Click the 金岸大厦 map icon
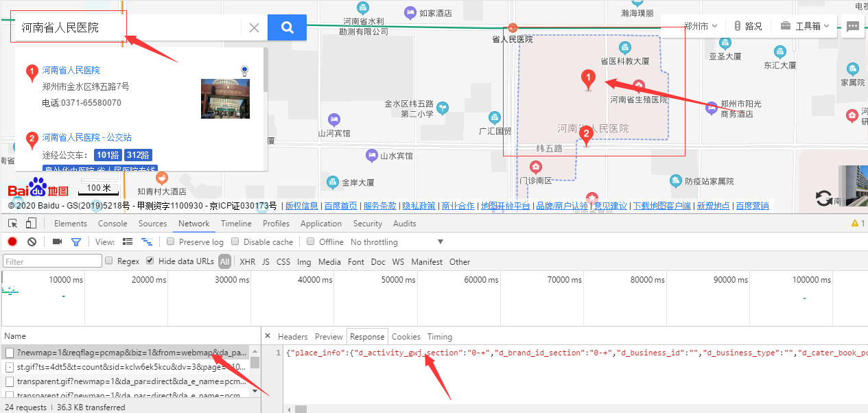This screenshot has height=413, width=868. 333,182
